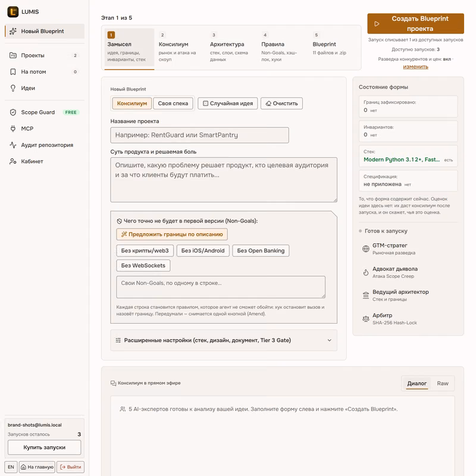Expand Расширенные настройки section
The height and width of the screenshot is (476, 476).
coord(224,340)
